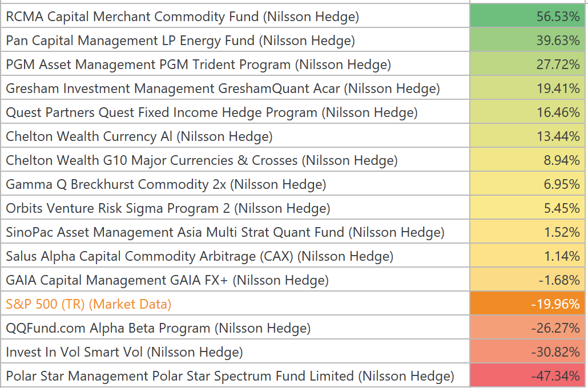Screen dimensions: 588x388
Task: Select Gamma Q Breckhurst Commodity 2x row
Action: coord(166,184)
